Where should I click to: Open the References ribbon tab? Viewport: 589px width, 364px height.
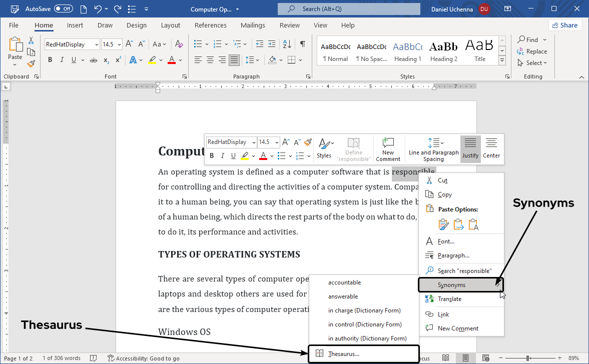click(210, 25)
